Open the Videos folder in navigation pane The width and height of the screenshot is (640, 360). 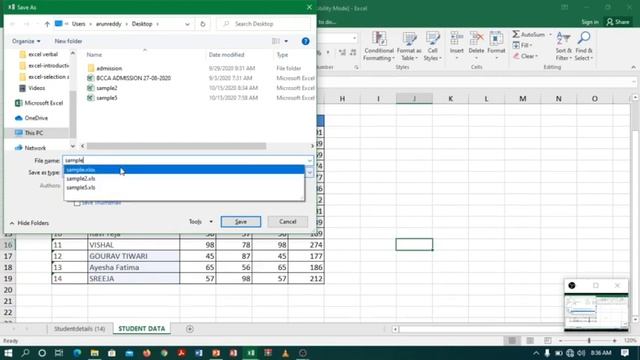pos(36,88)
